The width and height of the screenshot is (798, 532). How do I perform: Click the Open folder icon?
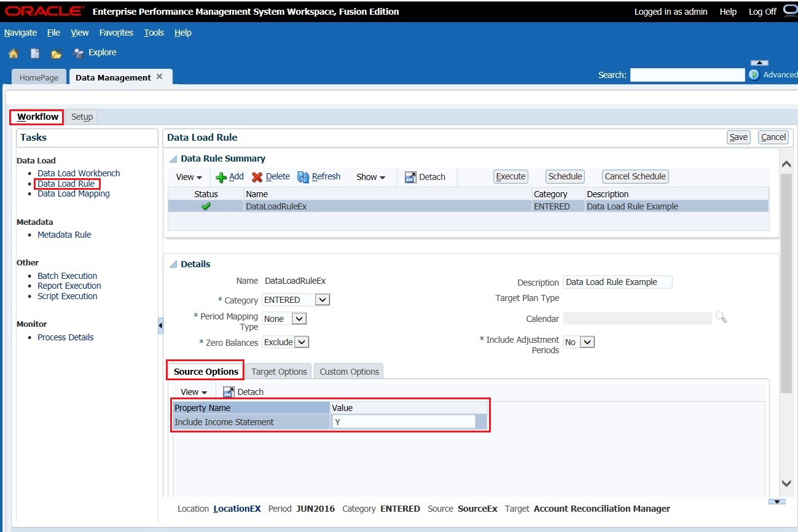click(56, 53)
